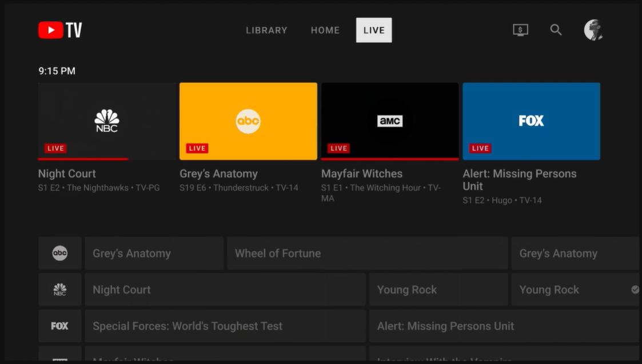Click 'S19 E6 • Thunderstruck • TV-14' text
642x364 pixels.
pyautogui.click(x=239, y=188)
